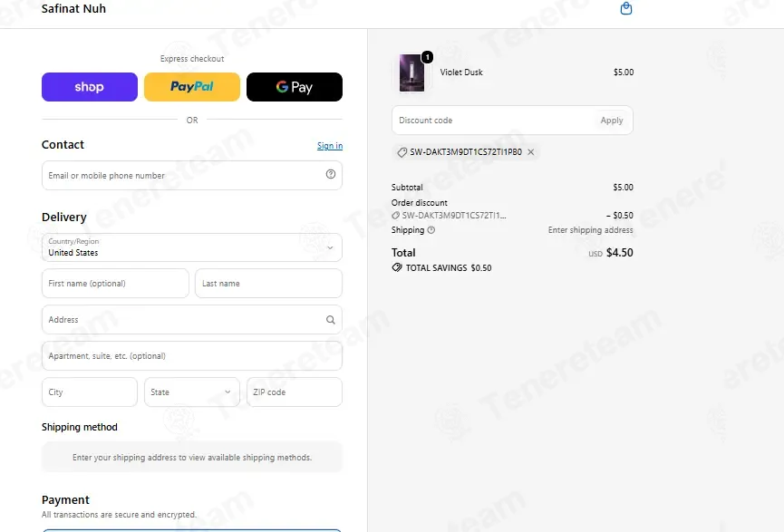Viewport: 784px width, 532px height.
Task: Click the Express checkout heading text
Action: tap(192, 59)
